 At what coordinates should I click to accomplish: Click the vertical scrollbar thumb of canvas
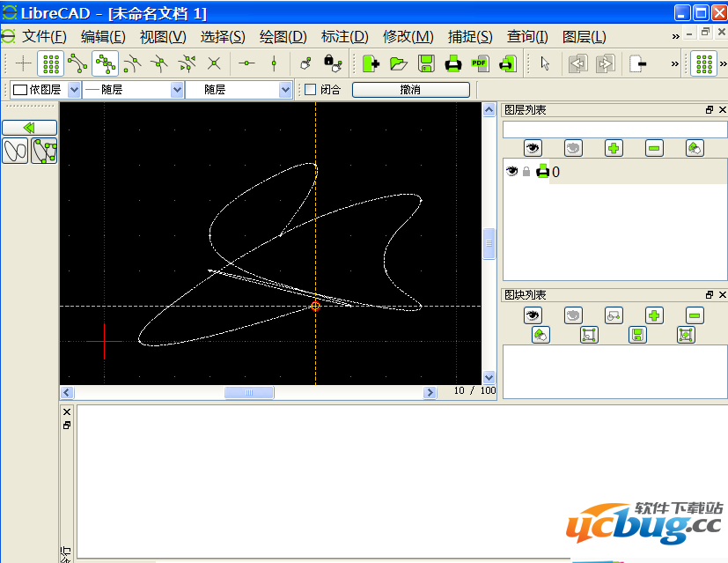[x=489, y=243]
